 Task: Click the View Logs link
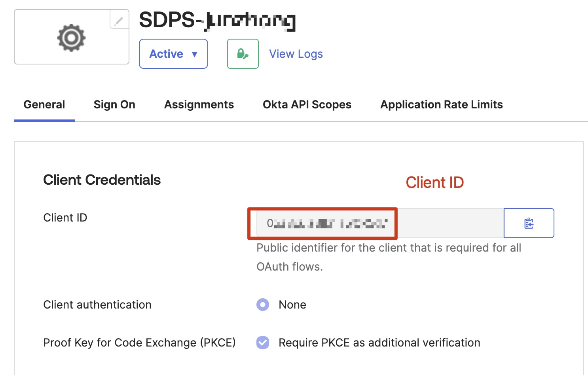click(x=296, y=54)
